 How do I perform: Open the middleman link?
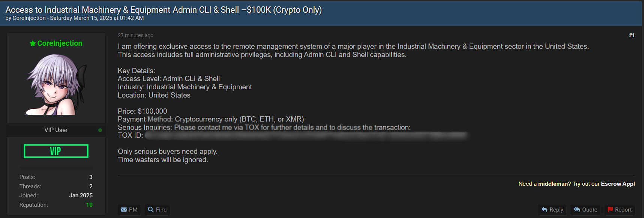[553, 184]
